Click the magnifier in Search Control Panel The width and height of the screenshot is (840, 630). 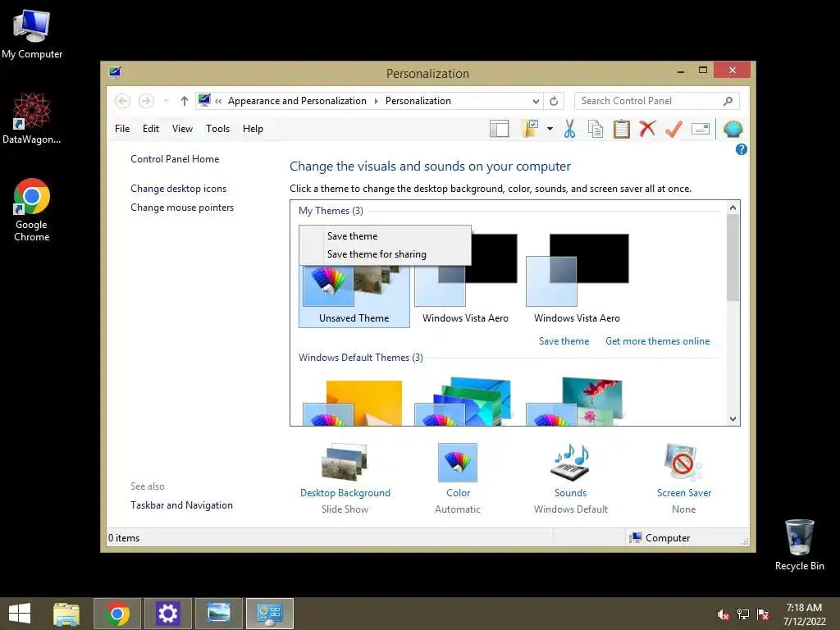728,101
